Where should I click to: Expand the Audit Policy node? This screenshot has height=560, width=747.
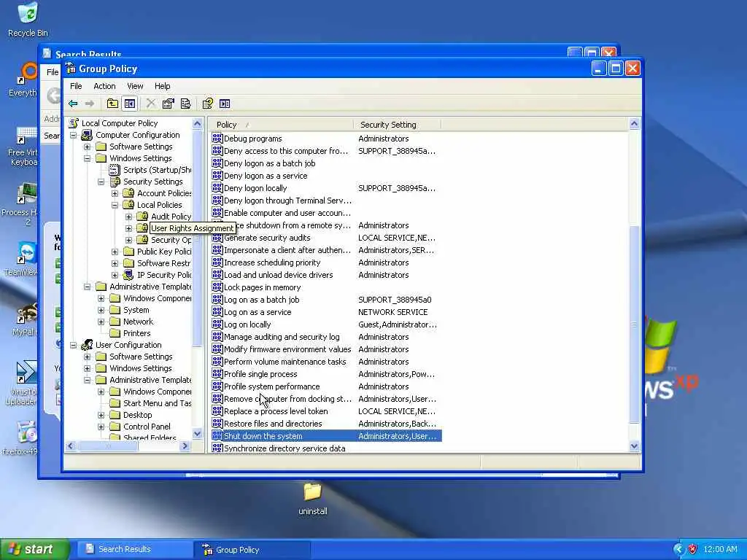pyautogui.click(x=128, y=217)
